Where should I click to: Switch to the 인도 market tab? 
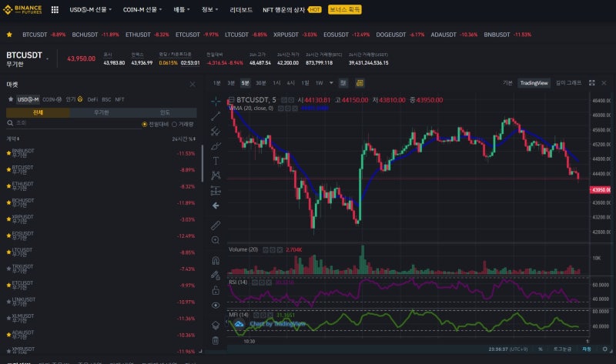(165, 112)
